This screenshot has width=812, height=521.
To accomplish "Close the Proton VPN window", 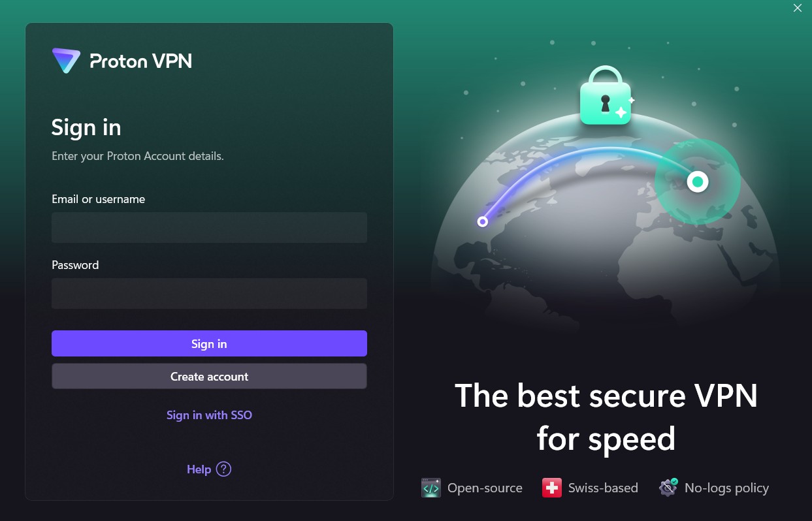I will pos(797,8).
